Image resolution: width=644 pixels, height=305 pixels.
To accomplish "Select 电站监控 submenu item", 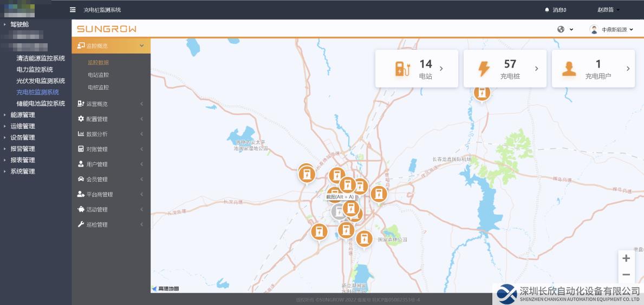I will coord(98,75).
